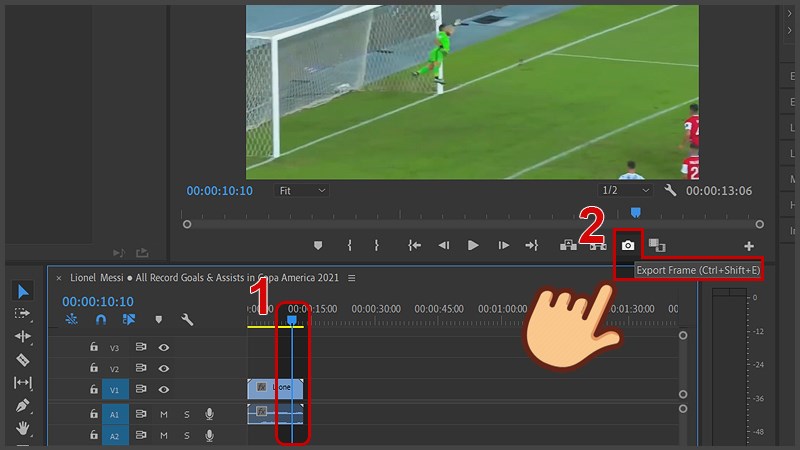
Task: Toggle sync lock on V2
Action: click(141, 368)
